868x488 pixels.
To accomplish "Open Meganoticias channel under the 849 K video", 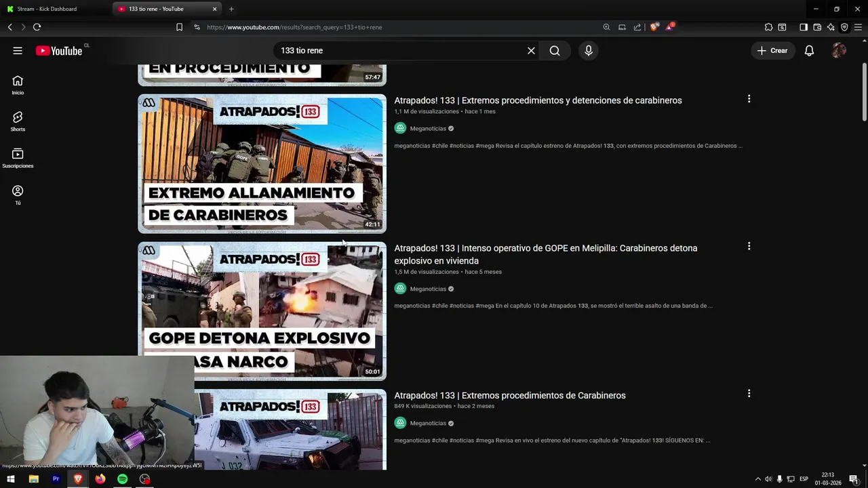I will coord(428,424).
